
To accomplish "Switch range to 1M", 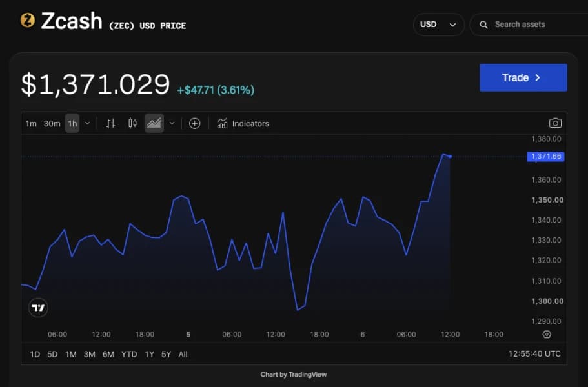I will 71,354.
